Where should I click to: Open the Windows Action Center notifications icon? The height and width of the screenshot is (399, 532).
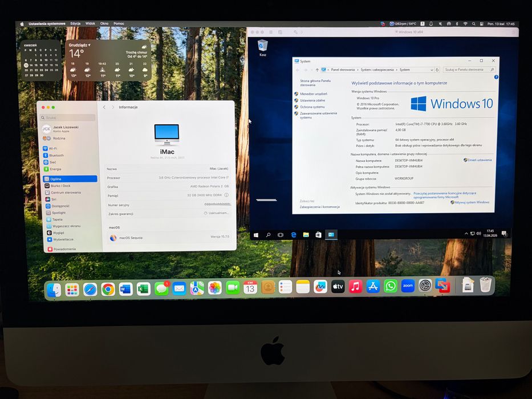[504, 234]
